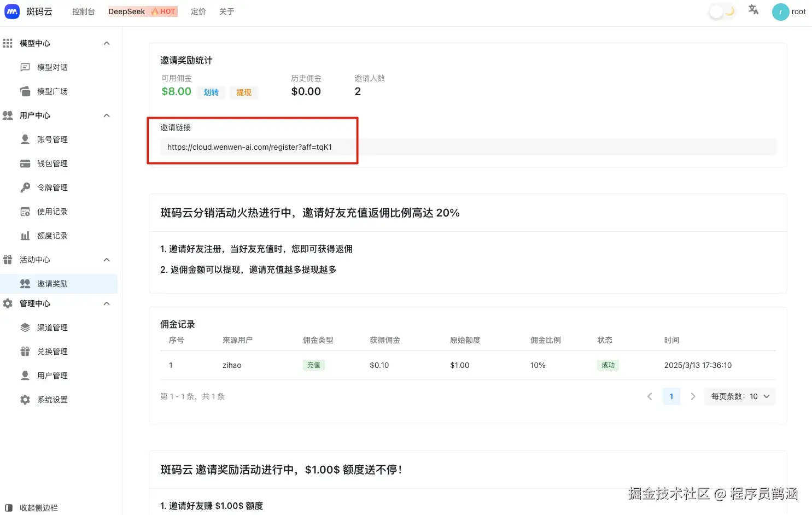Viewport: 812px width, 515px height.
Task: Click the 钱包管理 card icon
Action: click(x=25, y=163)
